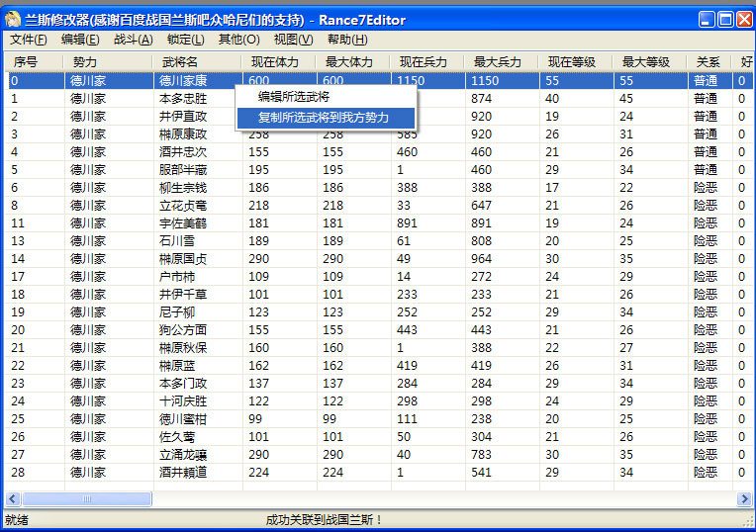Open the 帮助(H) menu
The height and width of the screenshot is (532, 756).
tap(346, 40)
